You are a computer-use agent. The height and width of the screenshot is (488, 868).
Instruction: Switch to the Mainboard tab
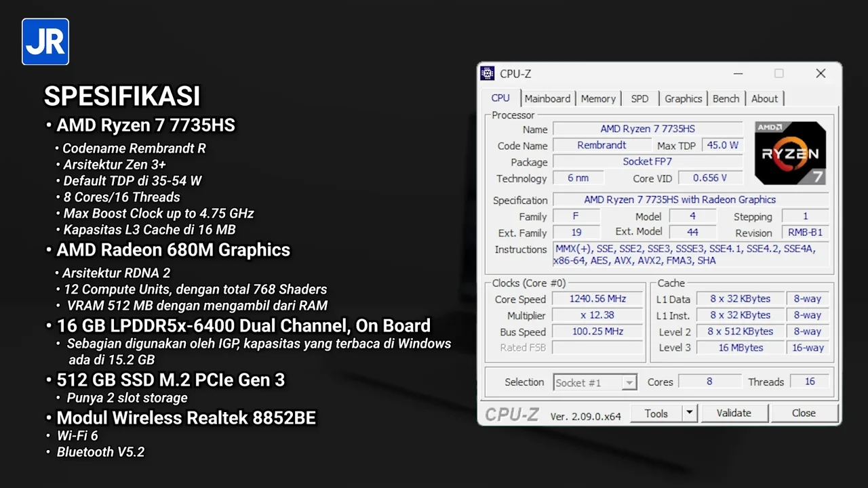click(x=547, y=99)
